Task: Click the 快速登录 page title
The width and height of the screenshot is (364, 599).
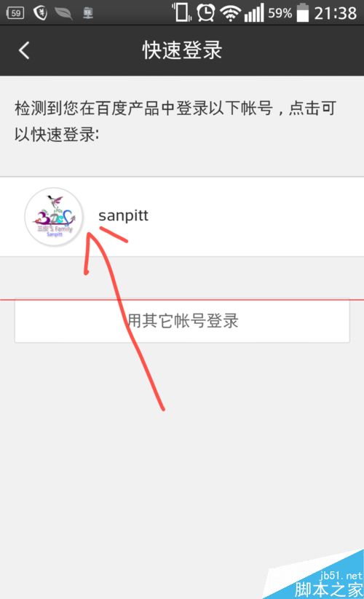Action: 182,50
